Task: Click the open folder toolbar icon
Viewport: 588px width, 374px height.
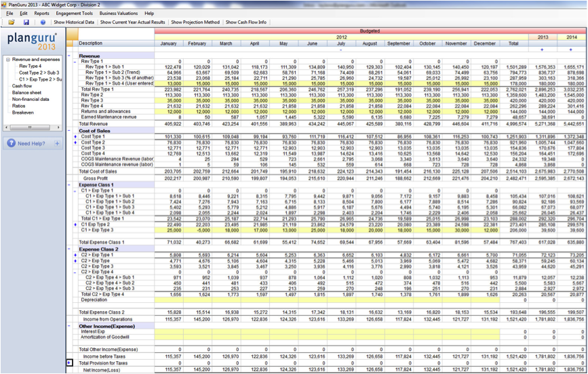Action: click(x=12, y=22)
